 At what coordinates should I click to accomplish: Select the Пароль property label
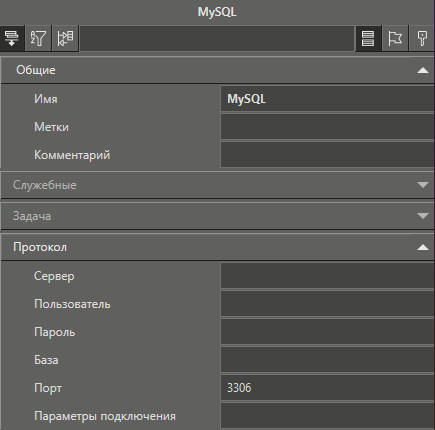pos(54,332)
